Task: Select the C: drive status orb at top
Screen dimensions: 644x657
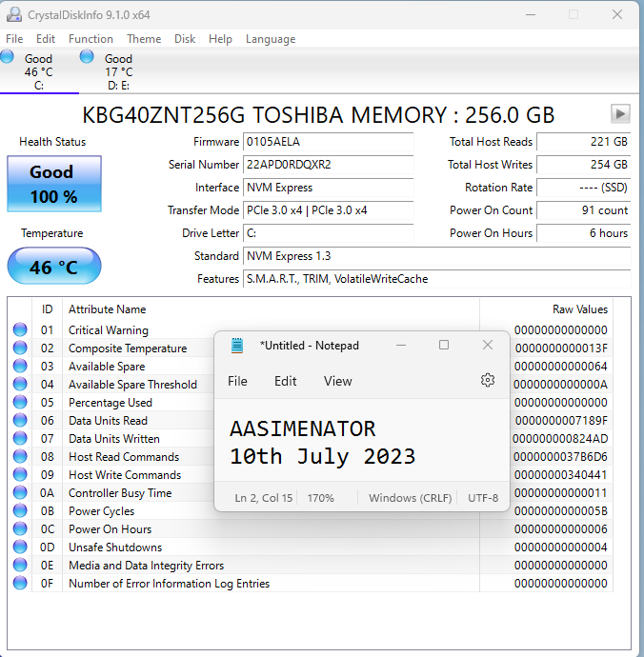Action: tap(7, 56)
